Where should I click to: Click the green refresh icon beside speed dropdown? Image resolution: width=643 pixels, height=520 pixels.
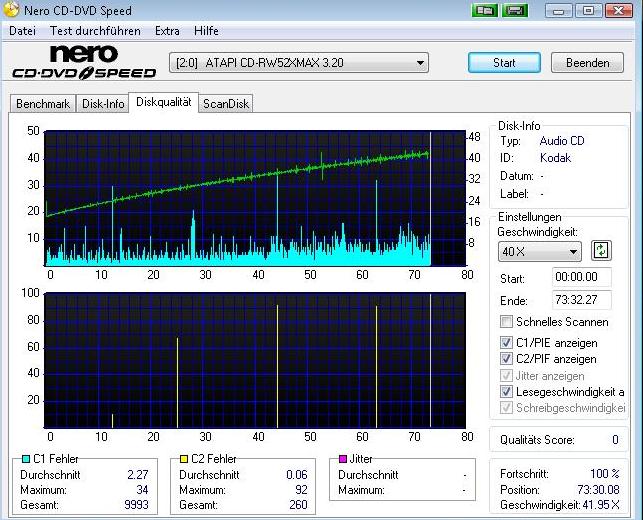601,251
